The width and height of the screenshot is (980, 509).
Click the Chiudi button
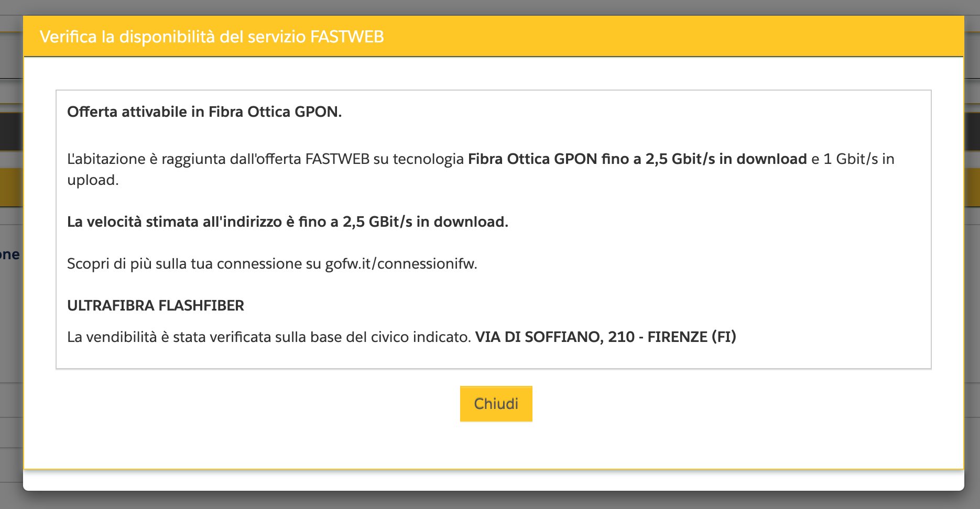[496, 404]
